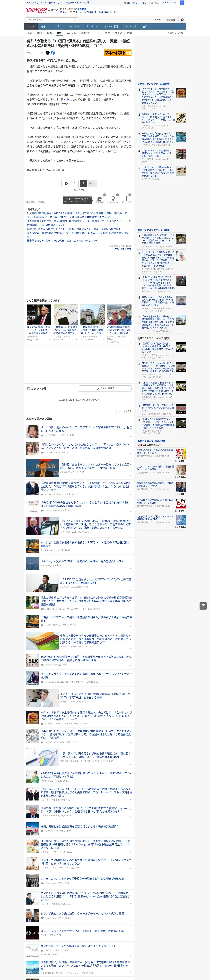This screenshot has height=980, width=210.
Task: Open ranking item マクドナルドで株主優待券 thumbnail
Action: click(181, 93)
